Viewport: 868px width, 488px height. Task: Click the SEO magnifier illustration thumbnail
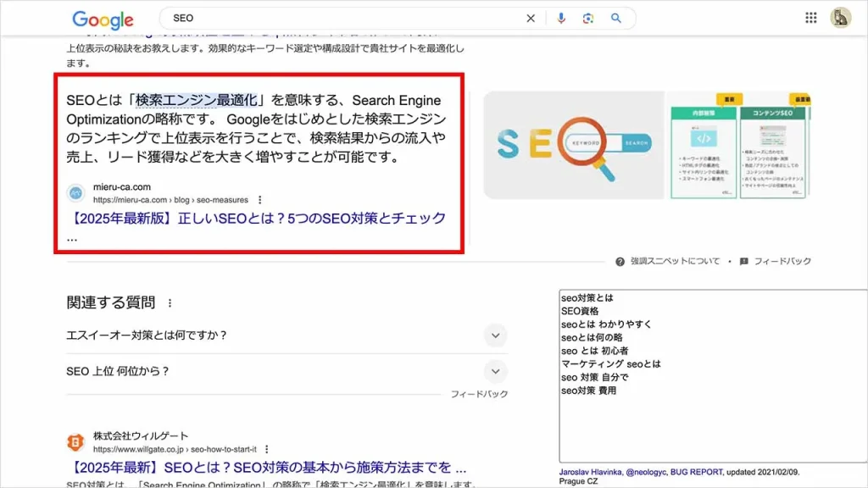pyautogui.click(x=573, y=146)
